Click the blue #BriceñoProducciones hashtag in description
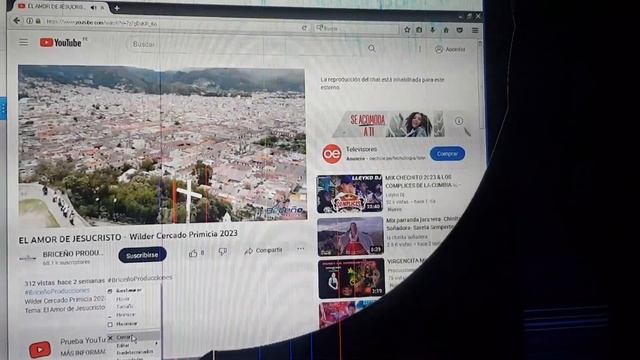Screen dimensions: 640x360 pyautogui.click(x=57, y=291)
